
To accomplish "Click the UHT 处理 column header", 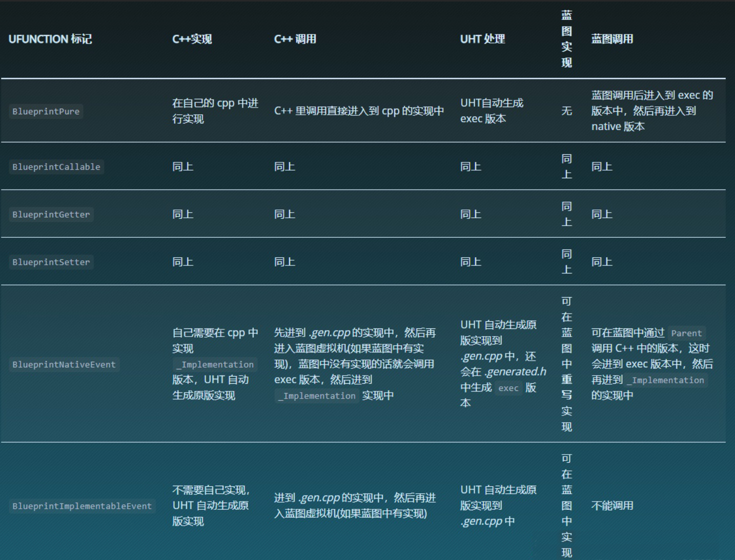I will 482,39.
